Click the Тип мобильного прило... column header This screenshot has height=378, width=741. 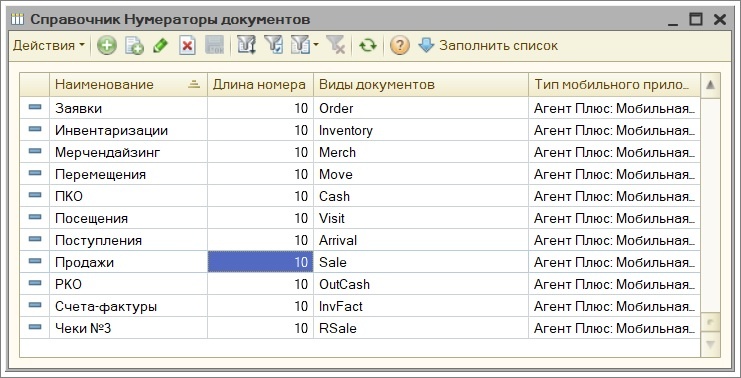(x=614, y=85)
